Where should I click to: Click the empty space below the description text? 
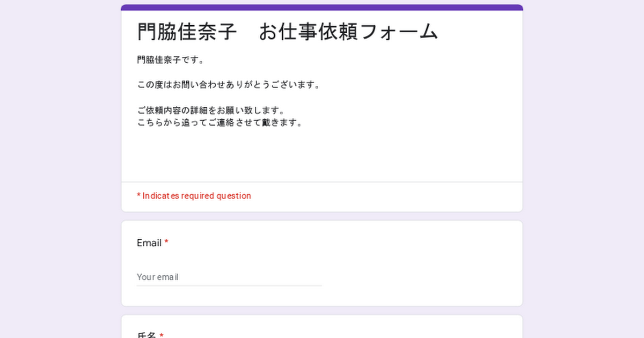click(x=322, y=155)
